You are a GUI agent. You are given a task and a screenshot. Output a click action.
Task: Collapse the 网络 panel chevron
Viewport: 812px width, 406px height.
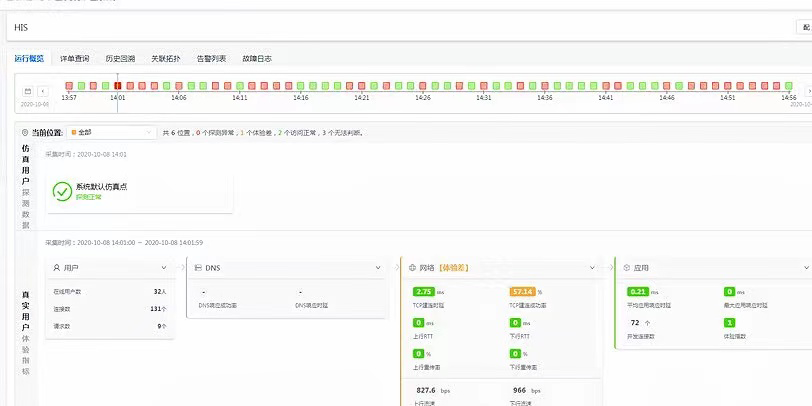click(x=592, y=268)
